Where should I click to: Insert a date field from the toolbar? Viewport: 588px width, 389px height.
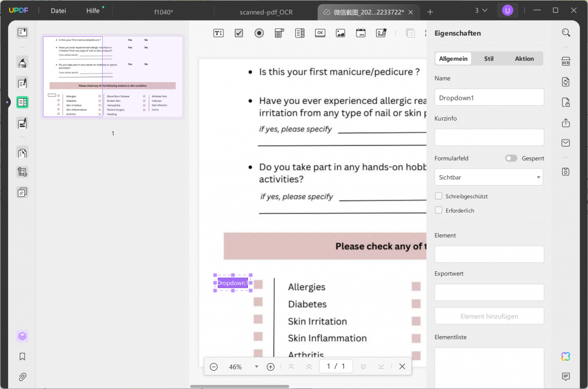(x=360, y=33)
